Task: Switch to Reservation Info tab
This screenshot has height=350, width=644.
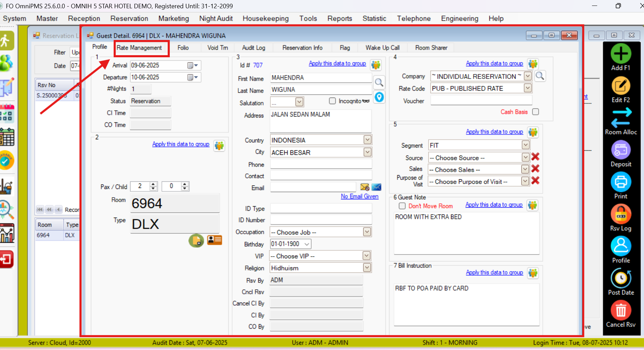Action: click(302, 48)
